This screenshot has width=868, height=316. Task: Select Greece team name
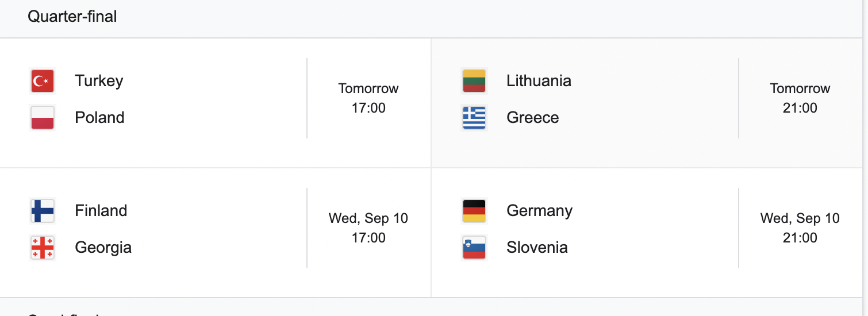coord(532,118)
